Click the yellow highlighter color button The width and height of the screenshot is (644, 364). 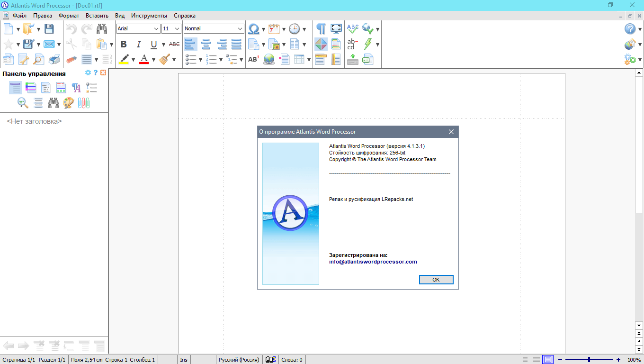(x=124, y=60)
